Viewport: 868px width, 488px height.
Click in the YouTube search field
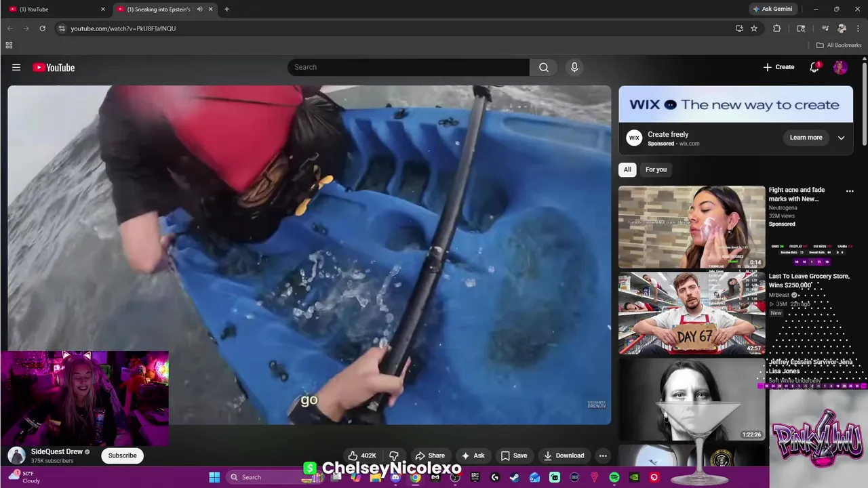click(408, 67)
